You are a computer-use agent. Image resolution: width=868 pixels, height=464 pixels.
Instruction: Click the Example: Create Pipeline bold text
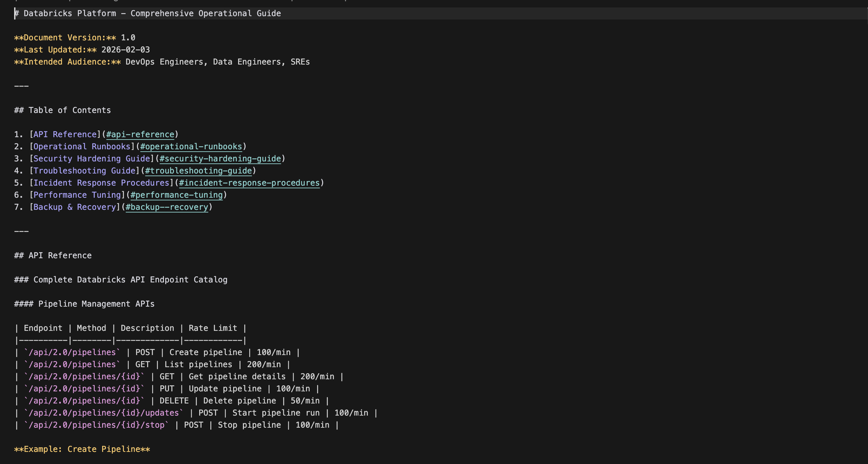click(82, 450)
